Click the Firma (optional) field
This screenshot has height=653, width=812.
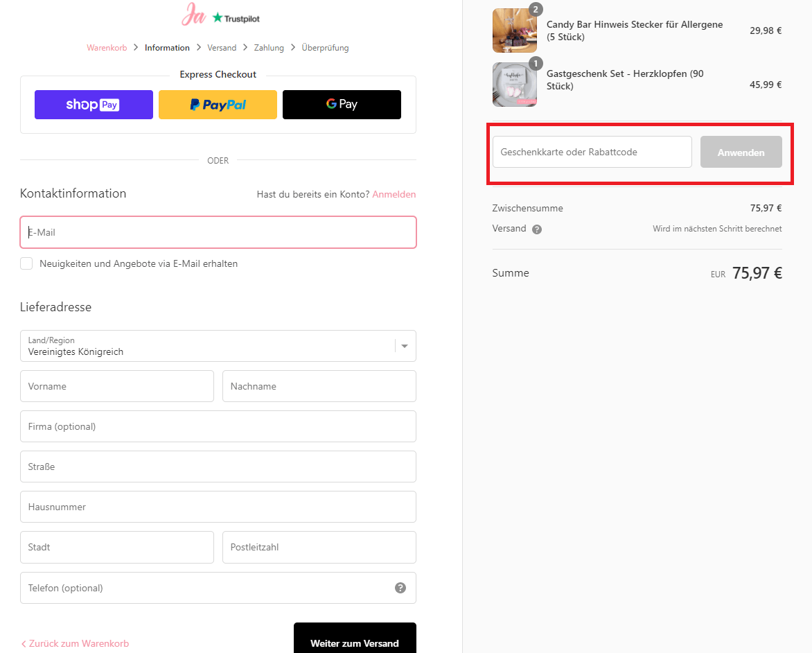pos(218,426)
